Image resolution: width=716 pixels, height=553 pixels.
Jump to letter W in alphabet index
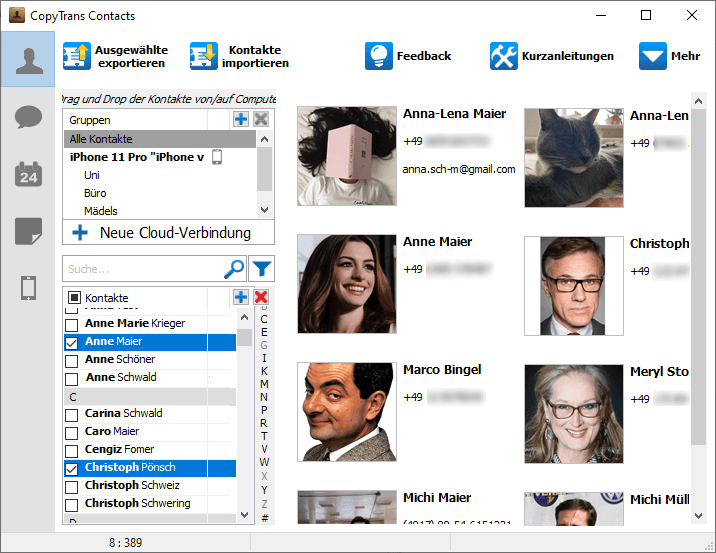point(264,462)
